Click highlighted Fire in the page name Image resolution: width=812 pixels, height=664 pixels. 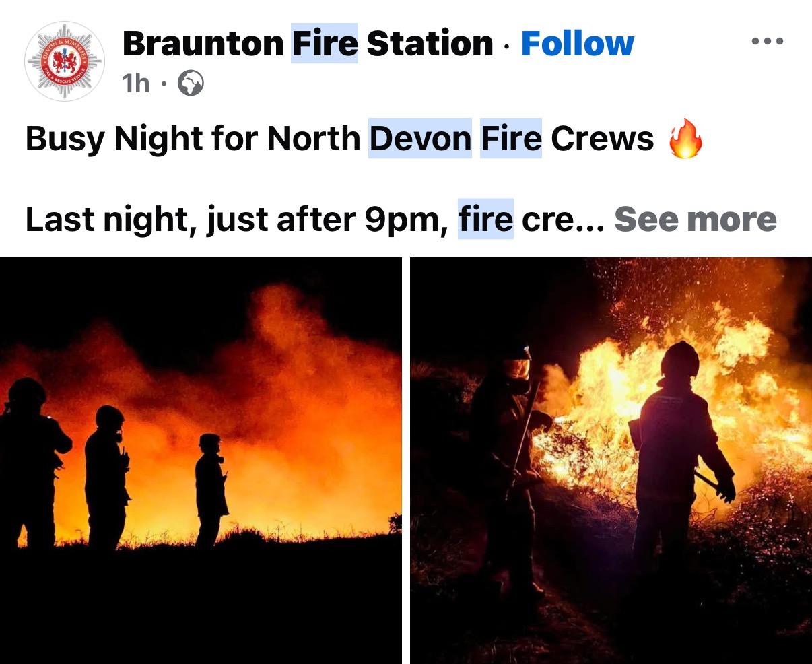325,44
